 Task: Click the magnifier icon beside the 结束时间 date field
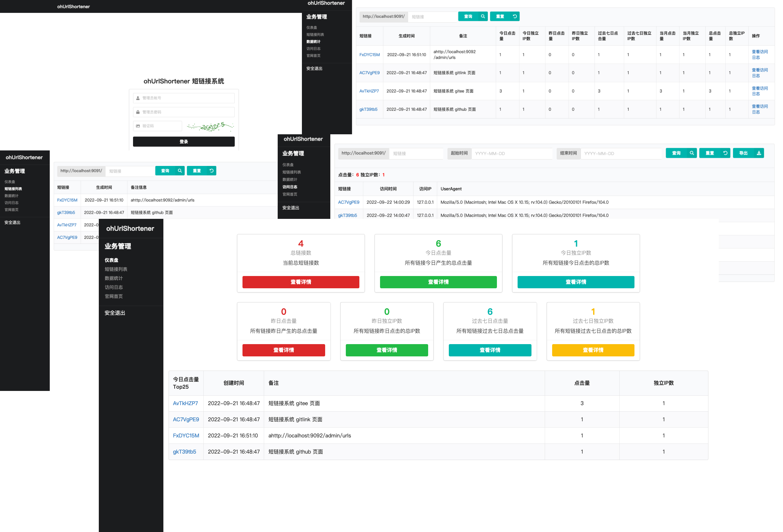pos(691,153)
